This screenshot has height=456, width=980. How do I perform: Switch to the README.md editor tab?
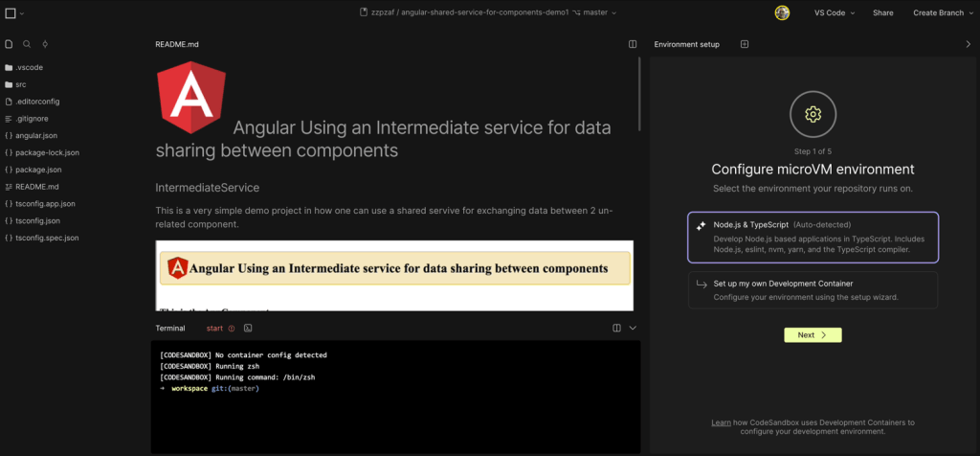pos(177,44)
